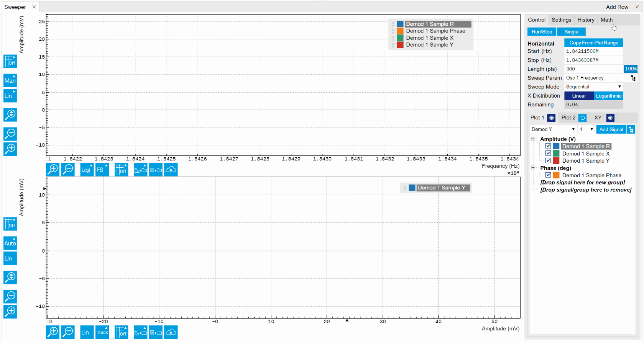Open the Settings tab

point(561,20)
